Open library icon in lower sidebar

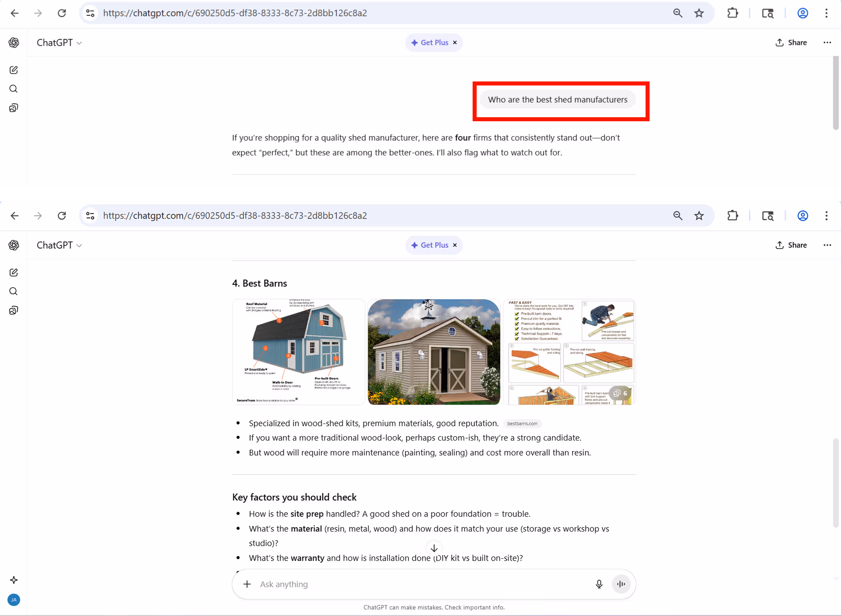coord(14,310)
